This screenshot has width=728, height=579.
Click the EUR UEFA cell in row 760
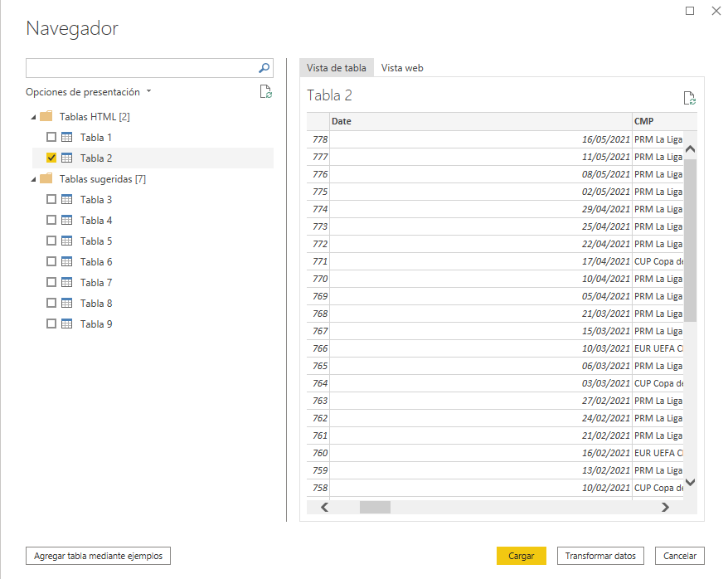(658, 453)
